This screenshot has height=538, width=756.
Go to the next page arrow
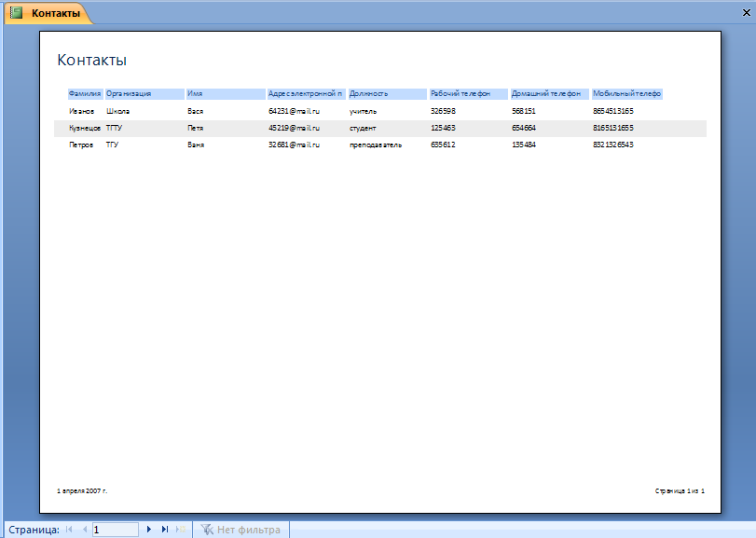coord(149,530)
